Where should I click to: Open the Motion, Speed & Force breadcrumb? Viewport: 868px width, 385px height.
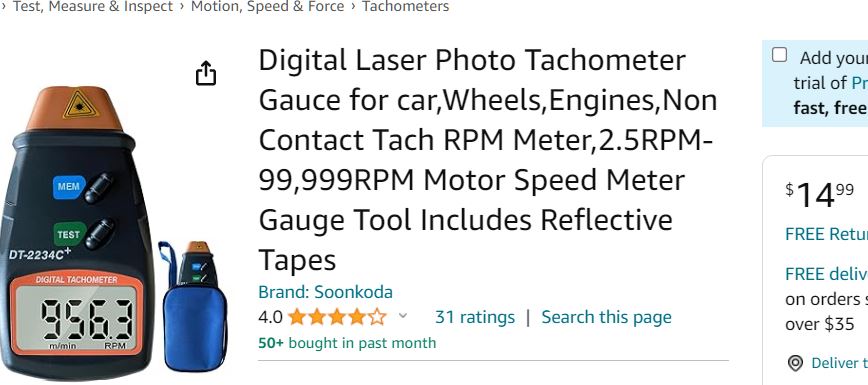[267, 7]
